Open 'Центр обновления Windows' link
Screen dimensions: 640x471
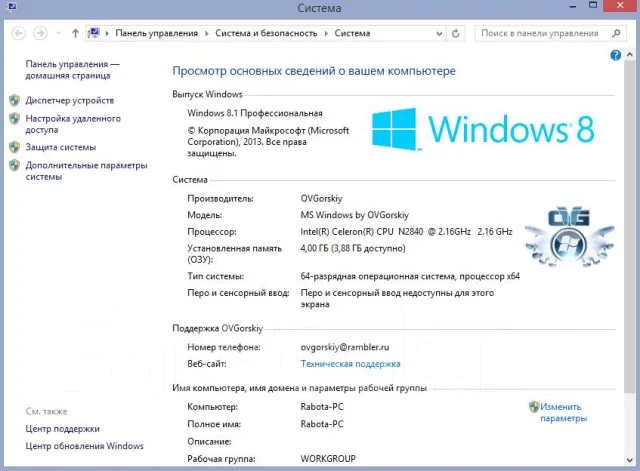[84, 446]
